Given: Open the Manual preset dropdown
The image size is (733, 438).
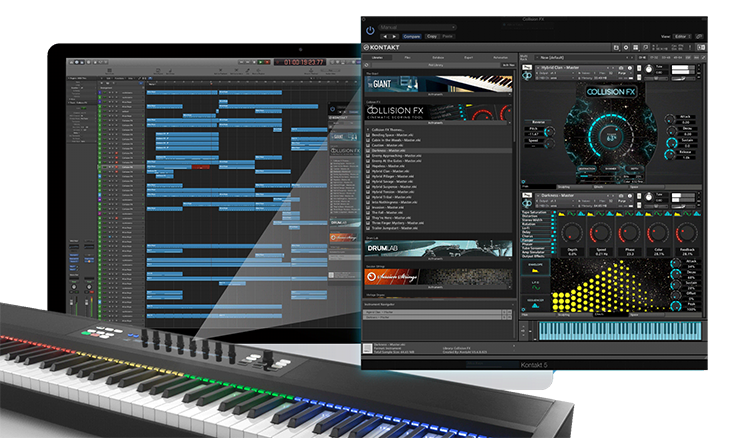Looking at the screenshot, I should [417, 27].
